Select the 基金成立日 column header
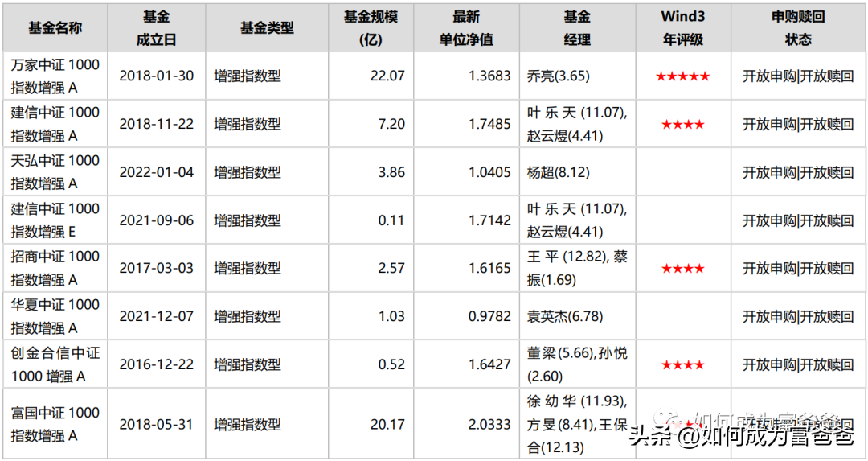 (156, 28)
